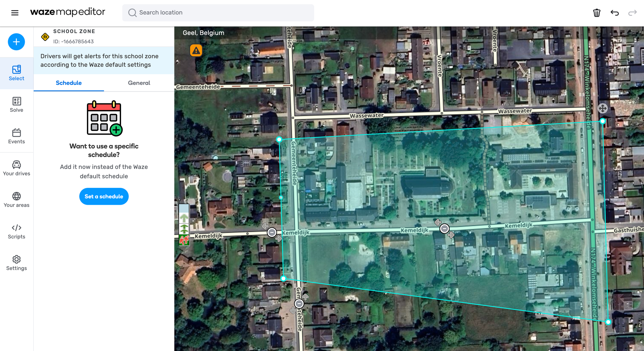Open the Scripts panel
644x351 pixels.
(16, 231)
